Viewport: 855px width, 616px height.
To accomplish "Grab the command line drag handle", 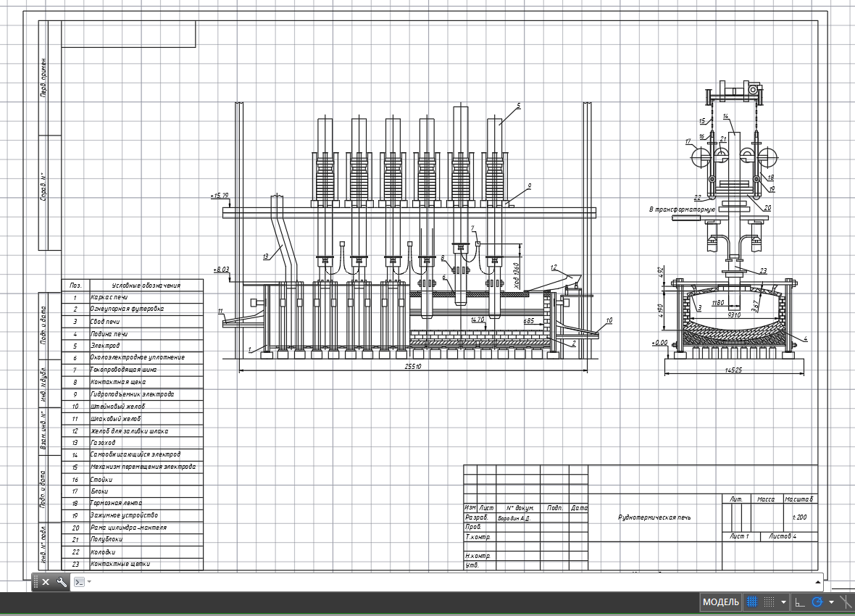I will pyautogui.click(x=35, y=582).
